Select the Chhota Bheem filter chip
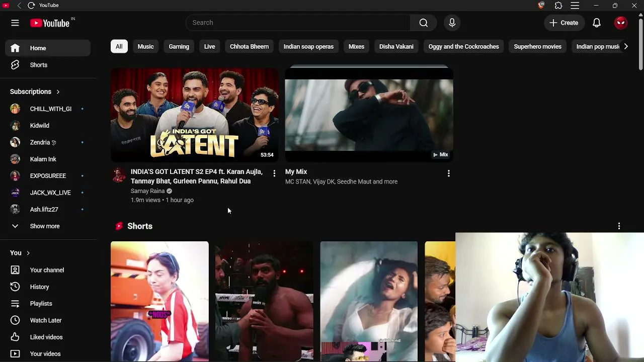 (249, 46)
